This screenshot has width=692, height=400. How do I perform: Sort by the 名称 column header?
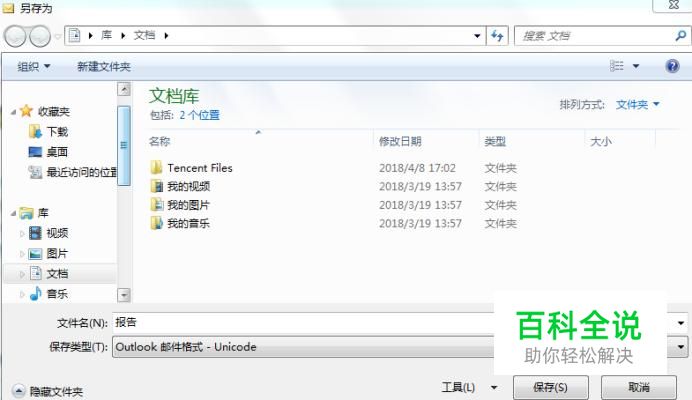tap(160, 141)
